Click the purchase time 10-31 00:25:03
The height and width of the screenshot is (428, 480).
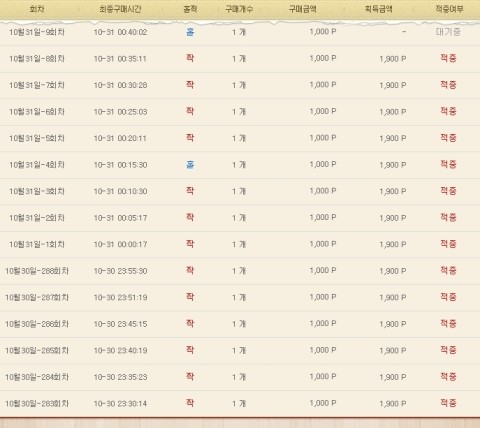click(120, 112)
